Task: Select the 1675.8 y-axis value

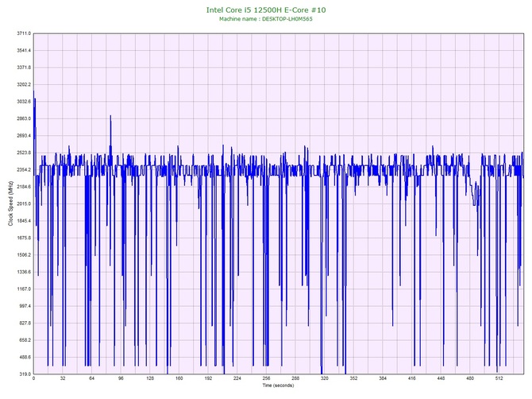Action: [24, 238]
